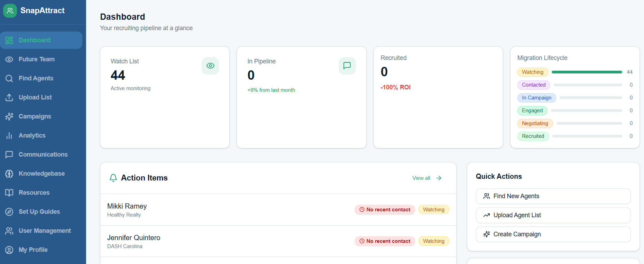
Task: Click the eye icon on Watch List card
Action: [210, 66]
